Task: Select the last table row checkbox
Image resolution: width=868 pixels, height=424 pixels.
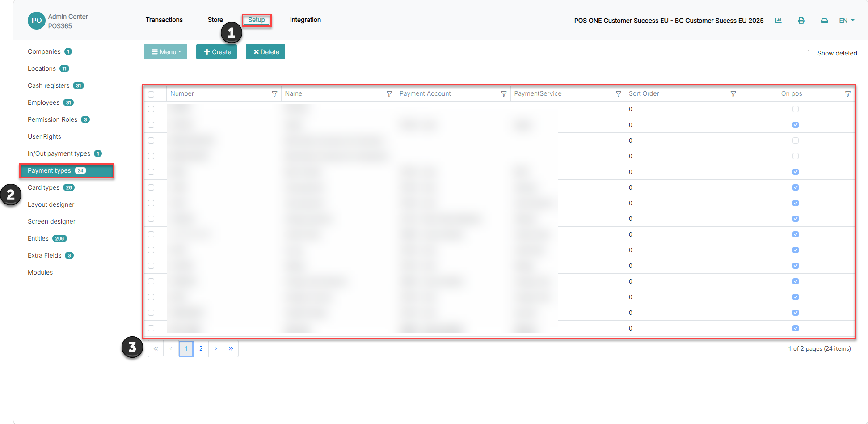Action: (x=151, y=328)
